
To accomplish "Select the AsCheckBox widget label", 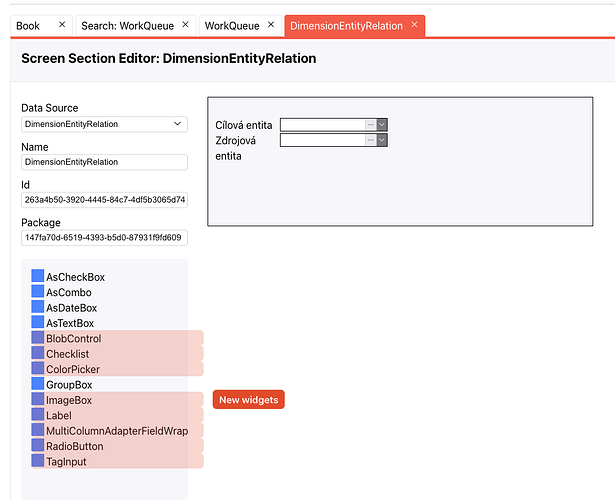I will [76, 277].
